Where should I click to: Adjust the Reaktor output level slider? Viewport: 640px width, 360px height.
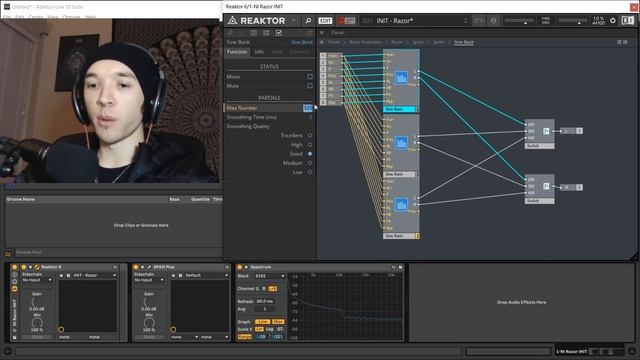pos(574,20)
